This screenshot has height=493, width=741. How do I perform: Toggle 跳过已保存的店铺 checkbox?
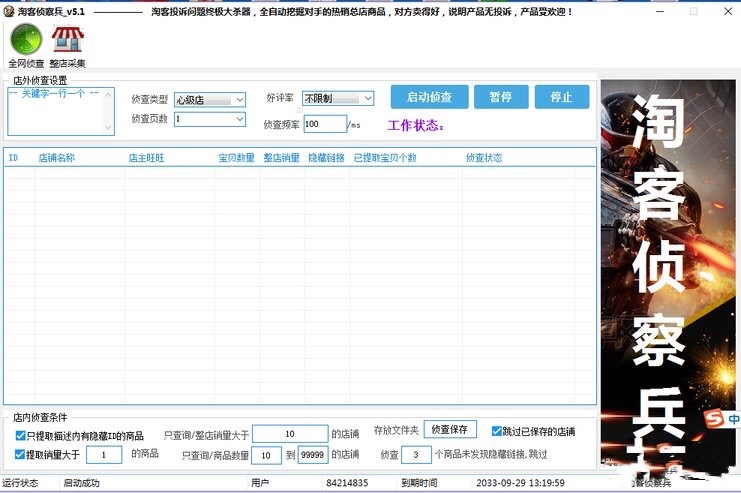coord(496,431)
